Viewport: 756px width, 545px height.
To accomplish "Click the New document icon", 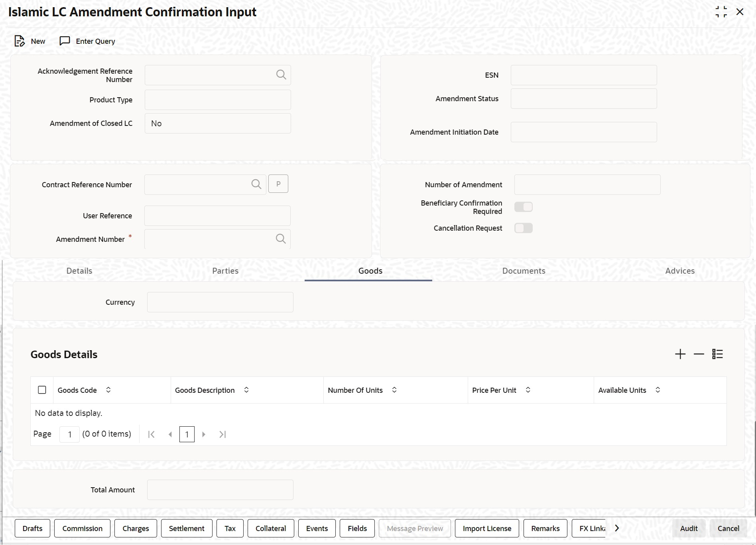I will [19, 41].
